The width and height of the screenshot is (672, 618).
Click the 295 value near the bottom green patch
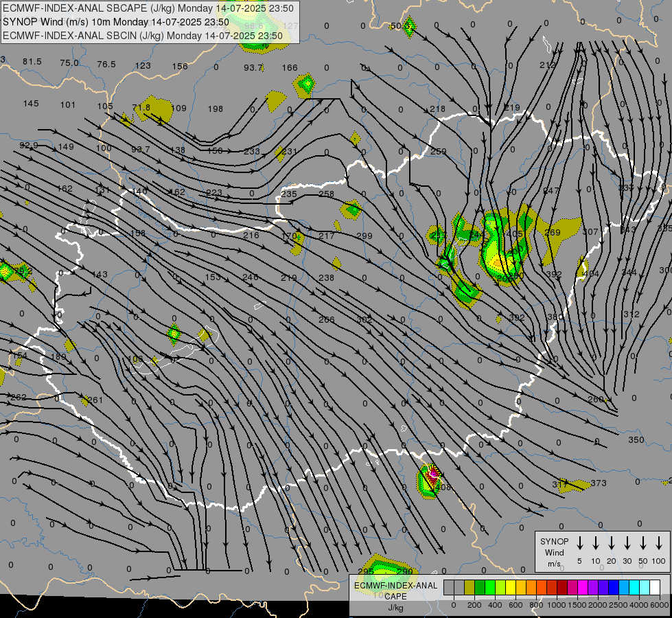(x=366, y=571)
